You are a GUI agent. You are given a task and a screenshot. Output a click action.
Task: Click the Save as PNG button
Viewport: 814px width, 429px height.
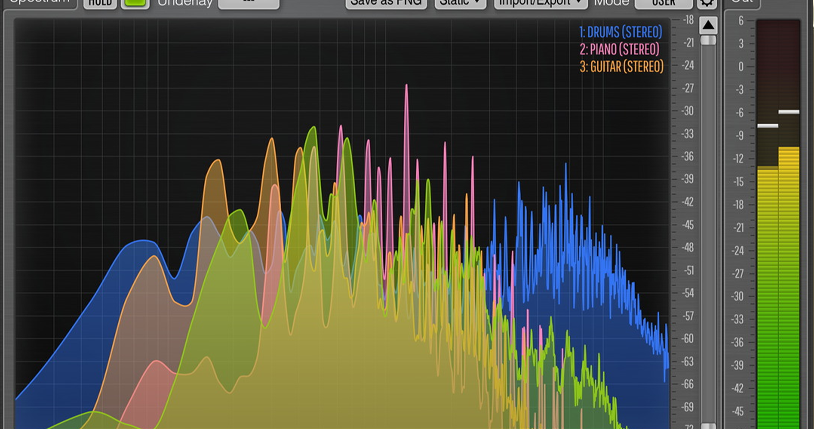[385, 3]
